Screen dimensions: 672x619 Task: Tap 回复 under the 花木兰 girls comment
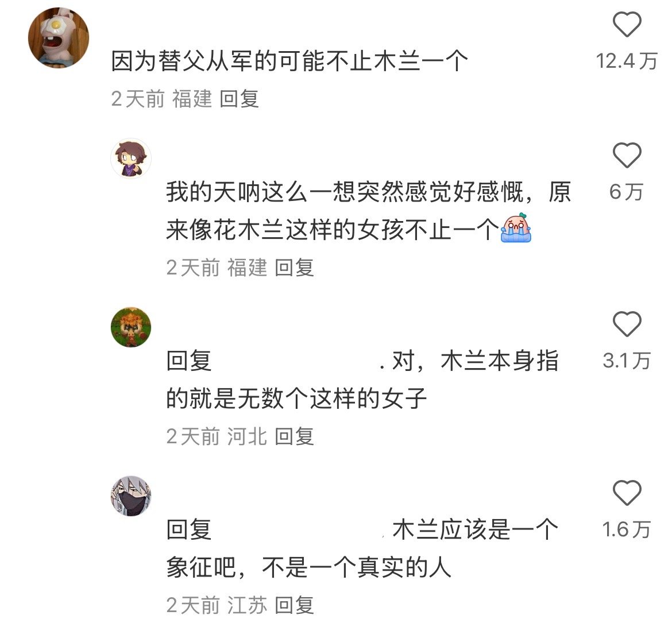pos(295,268)
